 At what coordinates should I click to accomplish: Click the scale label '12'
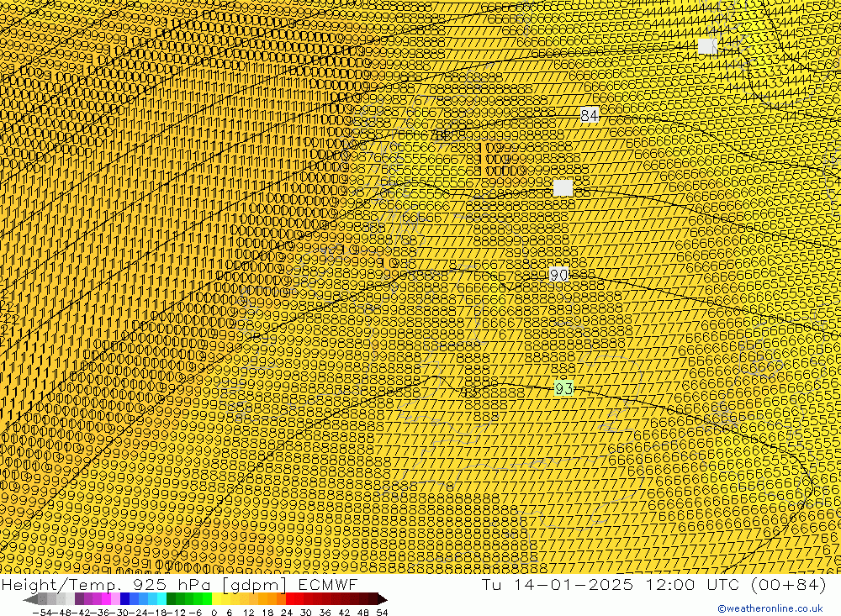tap(249, 613)
